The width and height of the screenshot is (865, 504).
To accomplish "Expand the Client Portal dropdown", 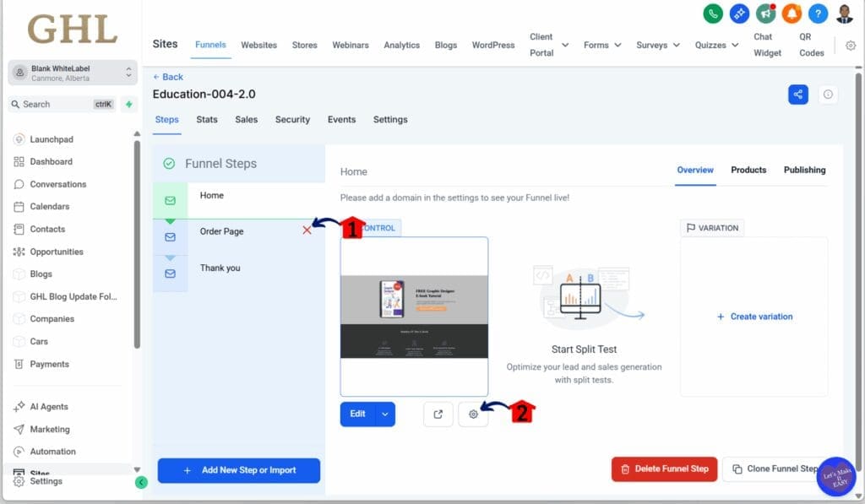I will point(548,45).
